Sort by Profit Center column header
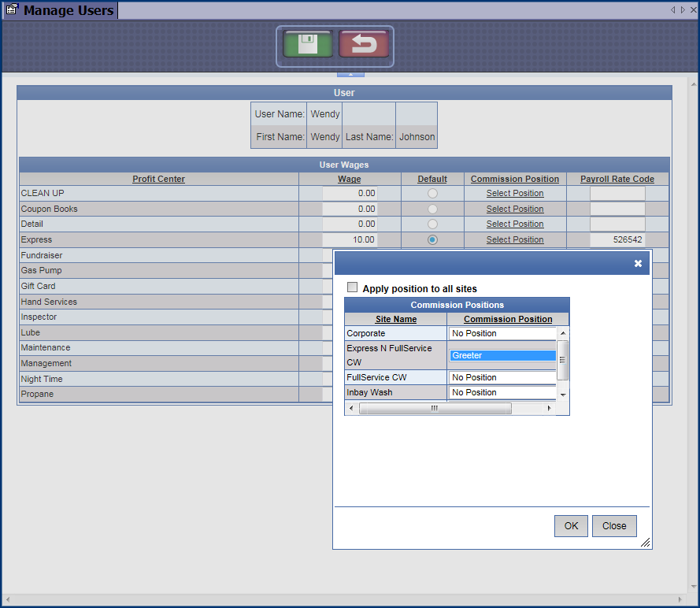 (x=158, y=179)
